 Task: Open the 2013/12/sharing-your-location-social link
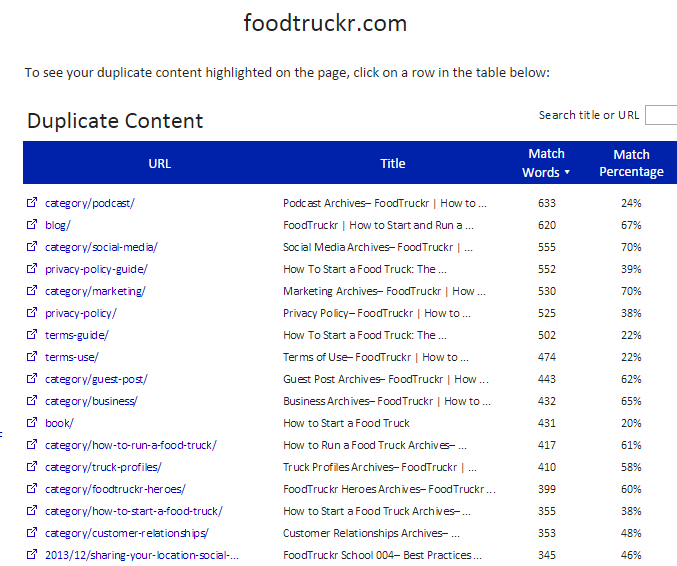coord(142,555)
